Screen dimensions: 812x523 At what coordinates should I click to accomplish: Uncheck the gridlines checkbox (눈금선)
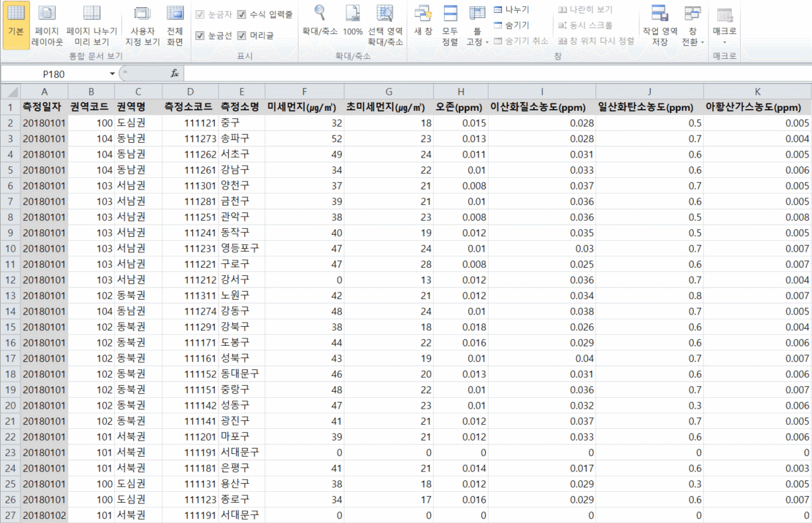(200, 35)
